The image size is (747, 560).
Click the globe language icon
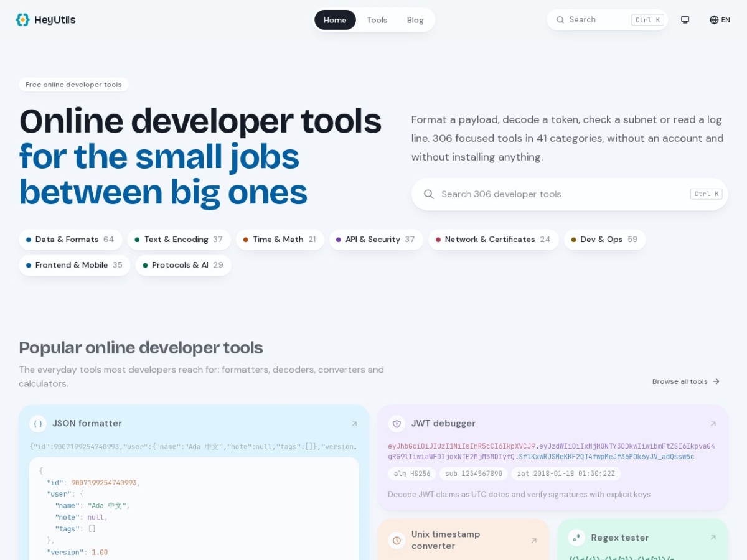(x=714, y=20)
